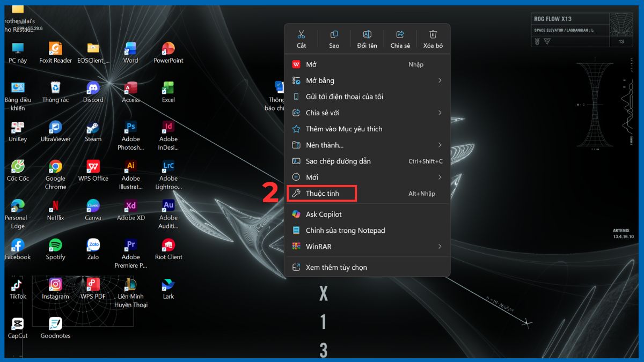This screenshot has width=644, height=362.
Task: Expand the Mở bằng submenu
Action: coord(367,80)
